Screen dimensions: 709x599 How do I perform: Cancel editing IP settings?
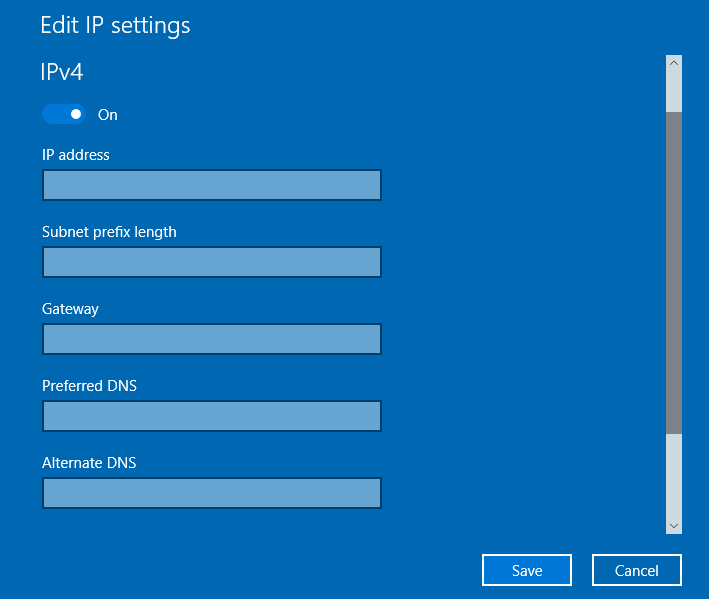tap(637, 570)
